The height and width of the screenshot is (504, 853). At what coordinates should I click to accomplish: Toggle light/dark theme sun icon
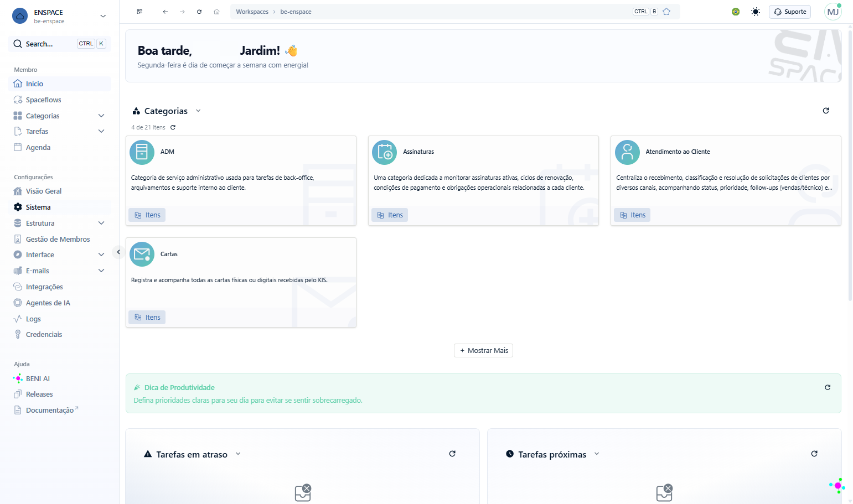click(x=756, y=12)
